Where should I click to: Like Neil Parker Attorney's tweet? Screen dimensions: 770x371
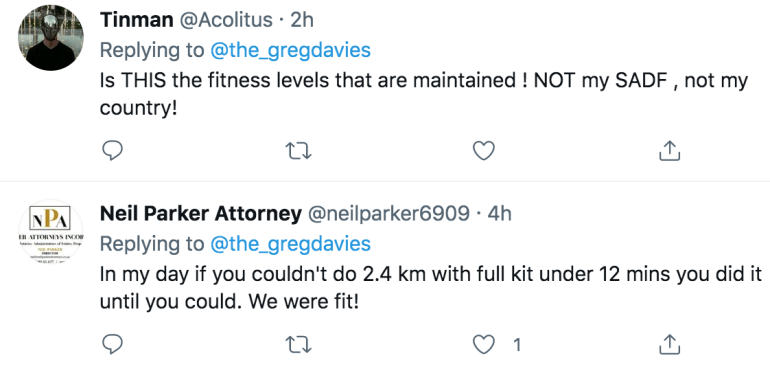483,344
